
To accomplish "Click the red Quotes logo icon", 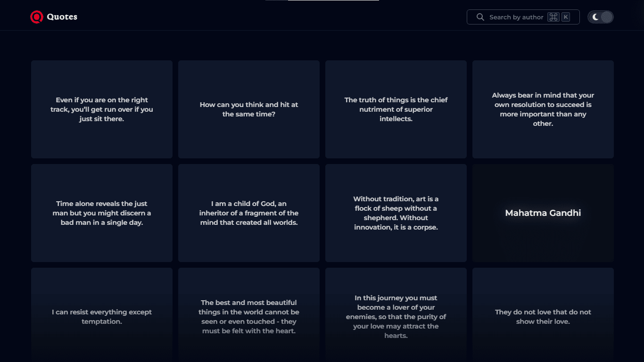I will (x=37, y=17).
